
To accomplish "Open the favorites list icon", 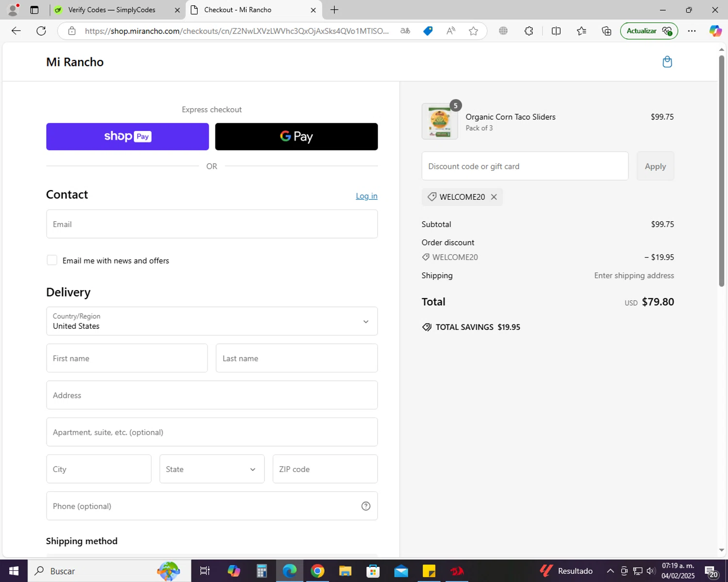I will tap(581, 31).
